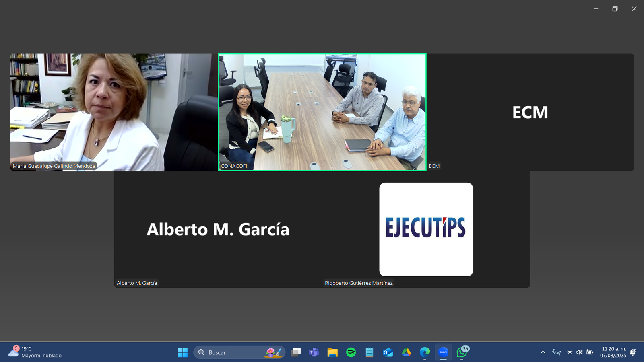Click the 'CONACOFI' name label
Screen dimensions: 644x362
234,166
